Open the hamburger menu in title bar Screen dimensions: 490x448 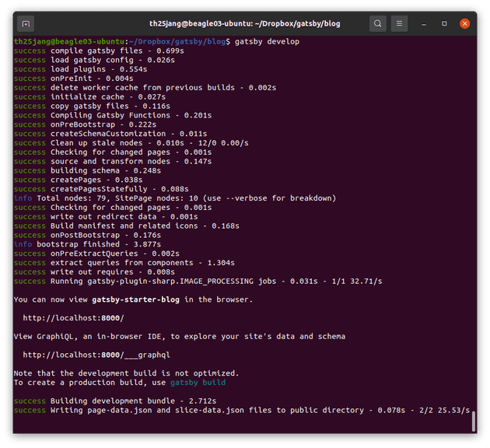[x=399, y=23]
